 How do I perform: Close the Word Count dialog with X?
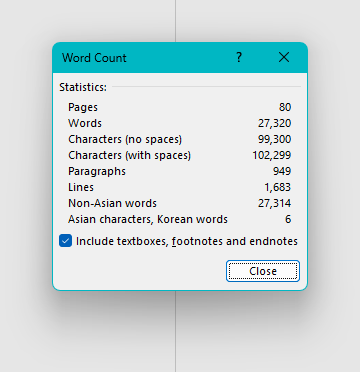pyautogui.click(x=284, y=58)
